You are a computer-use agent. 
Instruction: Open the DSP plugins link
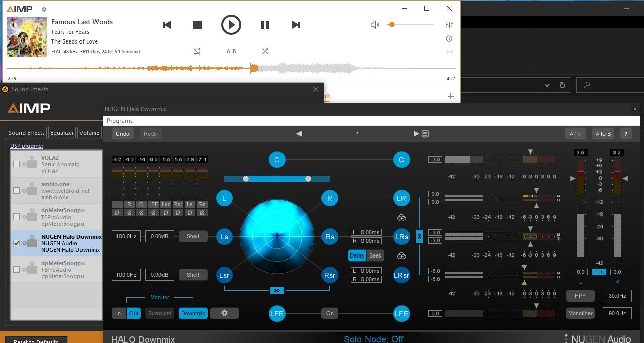tap(26, 146)
